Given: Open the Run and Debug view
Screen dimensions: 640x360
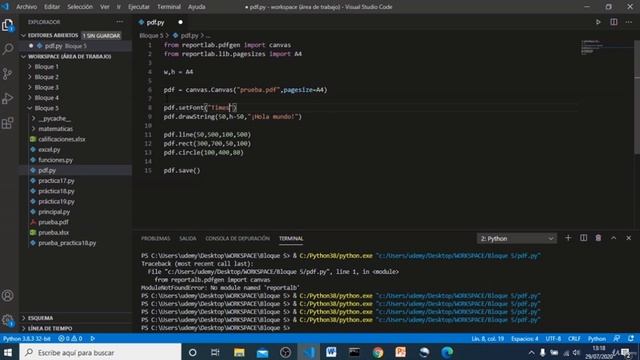Looking at the screenshot, I should (x=8, y=98).
